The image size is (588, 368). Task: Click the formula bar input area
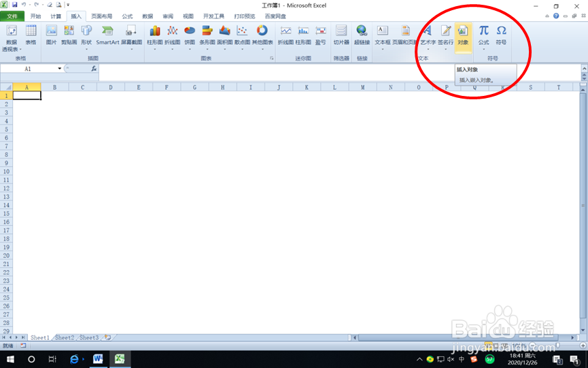click(339, 72)
